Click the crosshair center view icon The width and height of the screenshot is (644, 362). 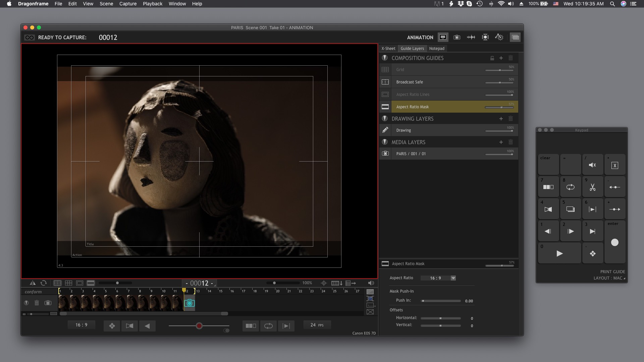[x=324, y=283]
